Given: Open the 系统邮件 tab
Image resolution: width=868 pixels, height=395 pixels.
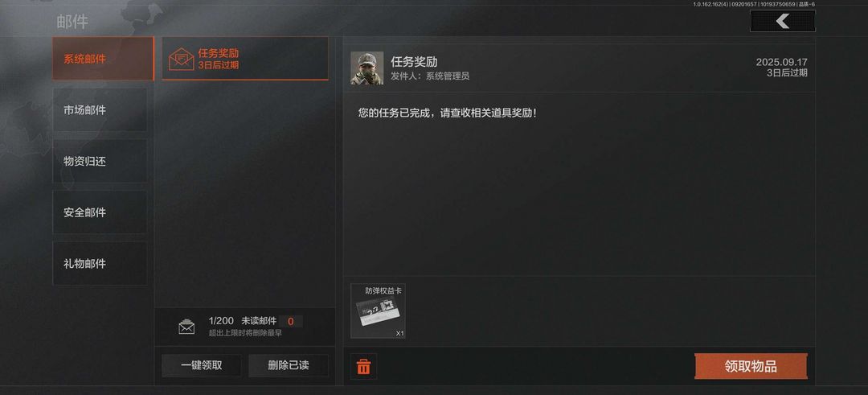Looking at the screenshot, I should [x=103, y=59].
